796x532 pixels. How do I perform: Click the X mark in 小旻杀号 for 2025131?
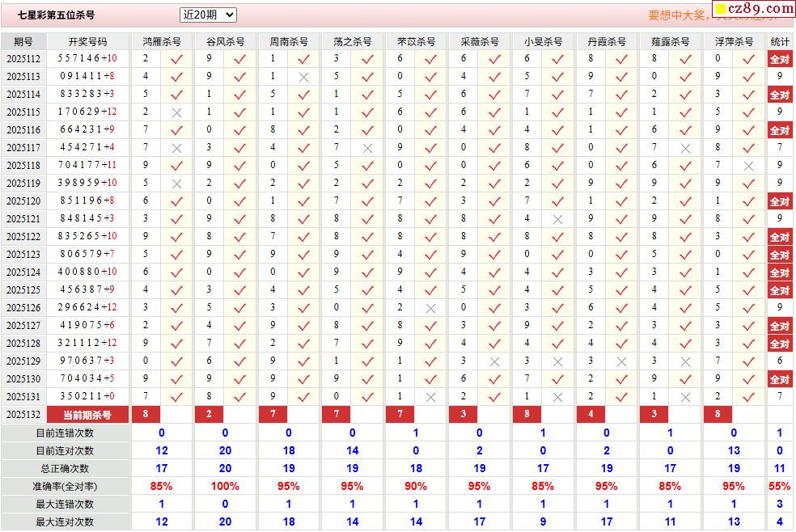557,397
